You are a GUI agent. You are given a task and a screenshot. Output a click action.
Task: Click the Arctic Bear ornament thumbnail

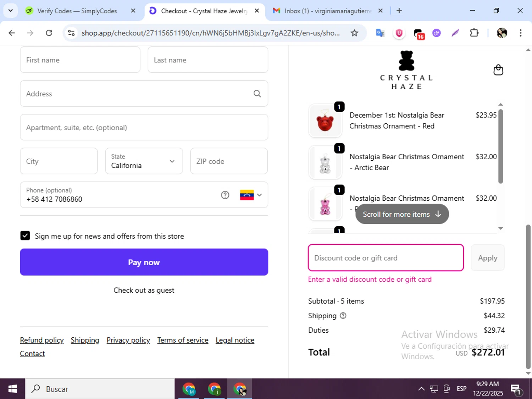(x=325, y=162)
